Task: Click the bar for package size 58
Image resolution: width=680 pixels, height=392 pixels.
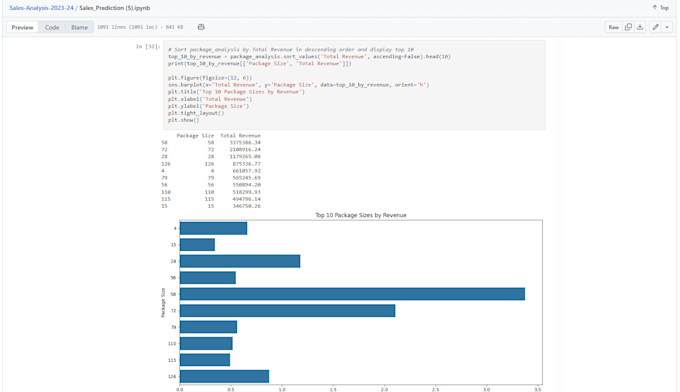Action: point(352,294)
